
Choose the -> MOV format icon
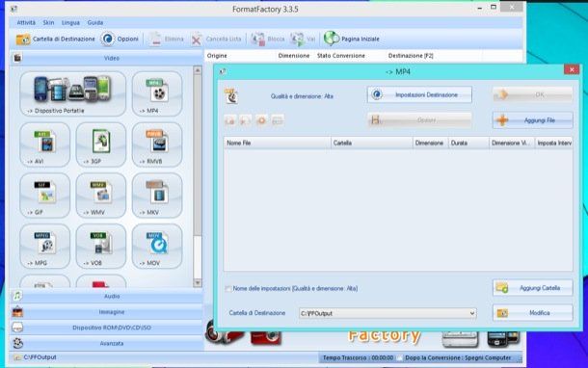(x=157, y=247)
